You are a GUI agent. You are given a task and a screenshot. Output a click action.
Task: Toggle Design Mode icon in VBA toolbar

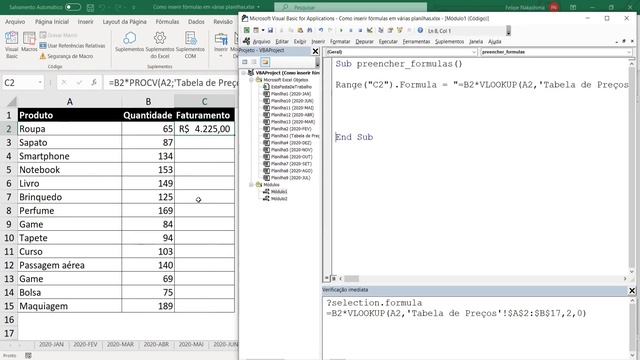(x=370, y=30)
